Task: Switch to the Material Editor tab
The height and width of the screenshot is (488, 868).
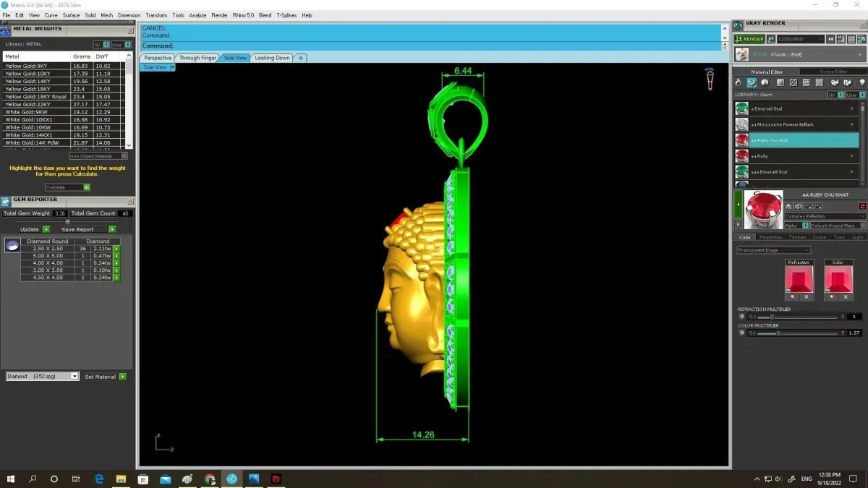Action: tap(767, 72)
